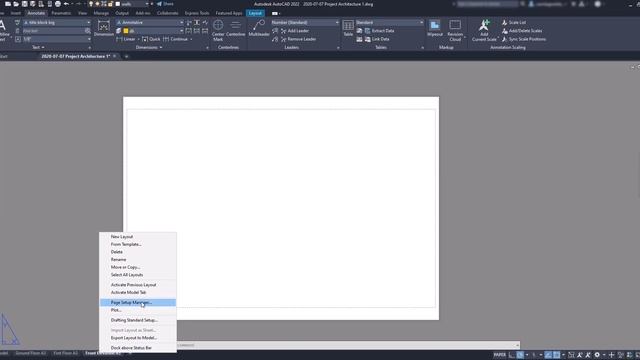
Task: Choose Drafting Standard Setup...
Action: point(138,320)
